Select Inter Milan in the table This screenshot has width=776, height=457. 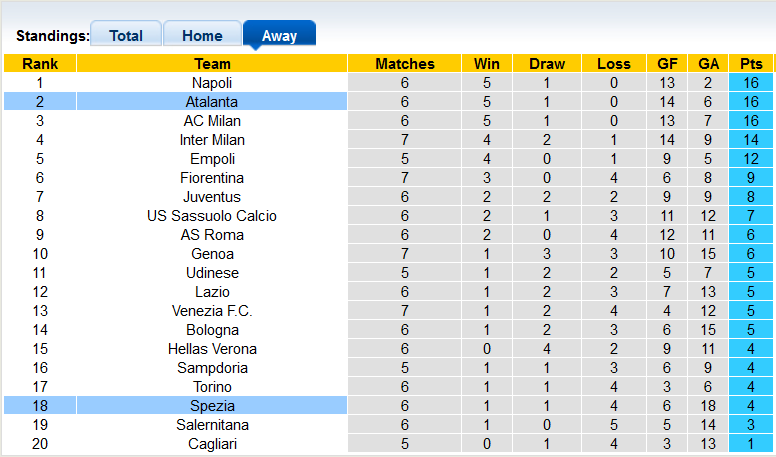212,140
